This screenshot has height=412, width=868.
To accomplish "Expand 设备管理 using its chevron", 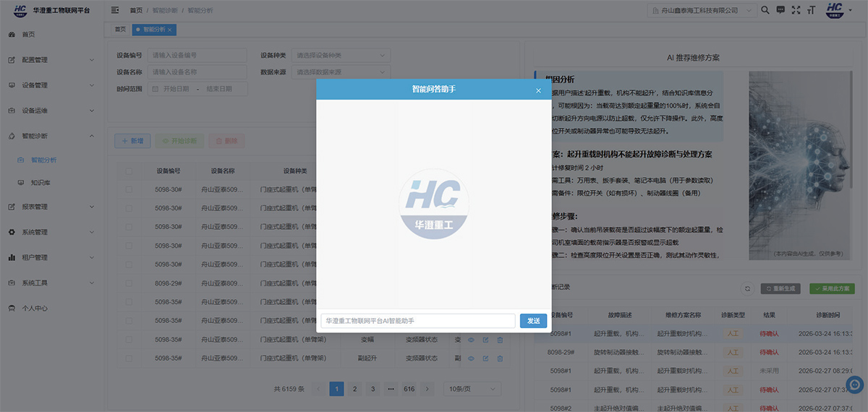I will pos(92,85).
